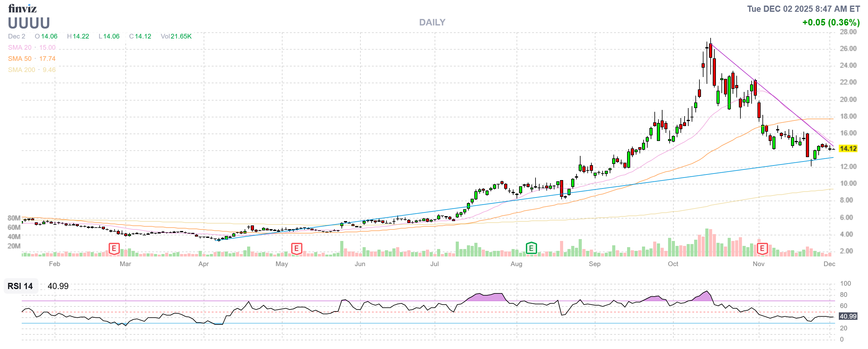This screenshot has height=349, width=868.
Task: Toggle the SMA 200 legend entry
Action: coord(31,70)
